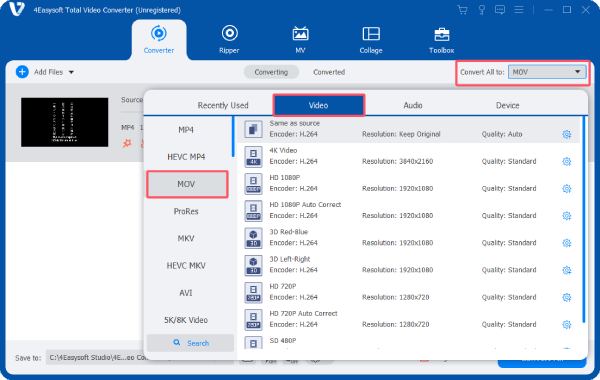Click the source video thumbnail
The width and height of the screenshot is (600, 380).
click(x=65, y=122)
